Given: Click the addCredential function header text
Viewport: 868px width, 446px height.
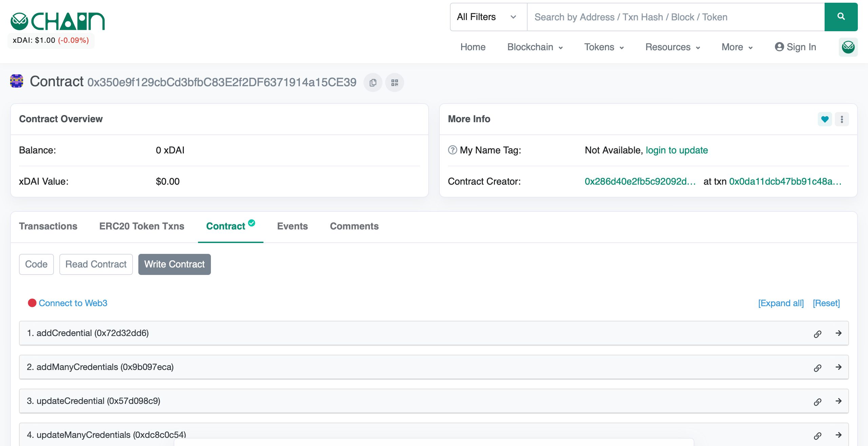Looking at the screenshot, I should click(88, 333).
